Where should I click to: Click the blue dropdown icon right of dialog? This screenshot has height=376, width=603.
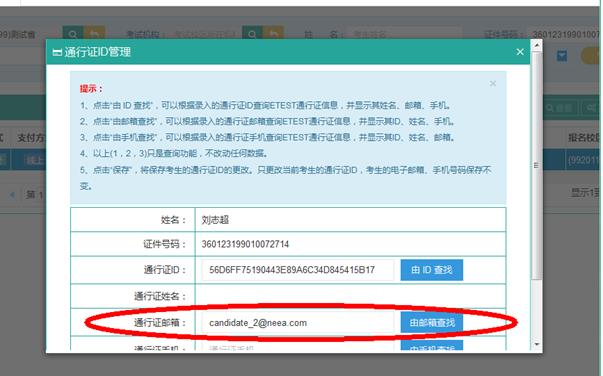(562, 57)
